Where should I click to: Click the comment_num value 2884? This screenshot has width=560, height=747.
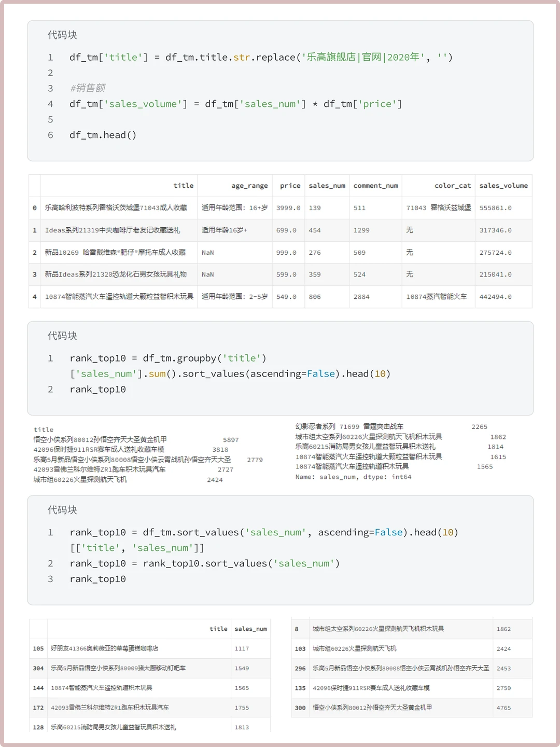tap(361, 297)
